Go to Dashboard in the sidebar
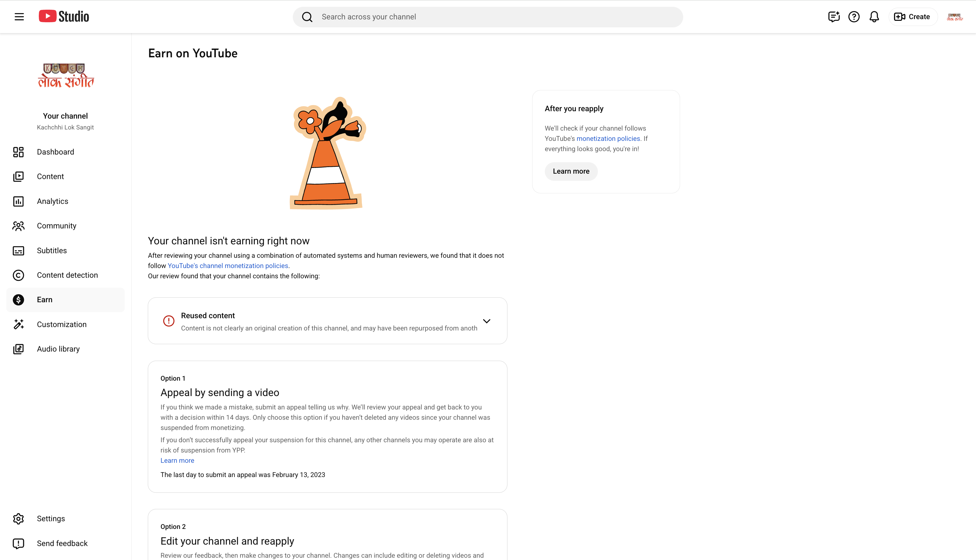This screenshot has width=976, height=560. pos(65,152)
